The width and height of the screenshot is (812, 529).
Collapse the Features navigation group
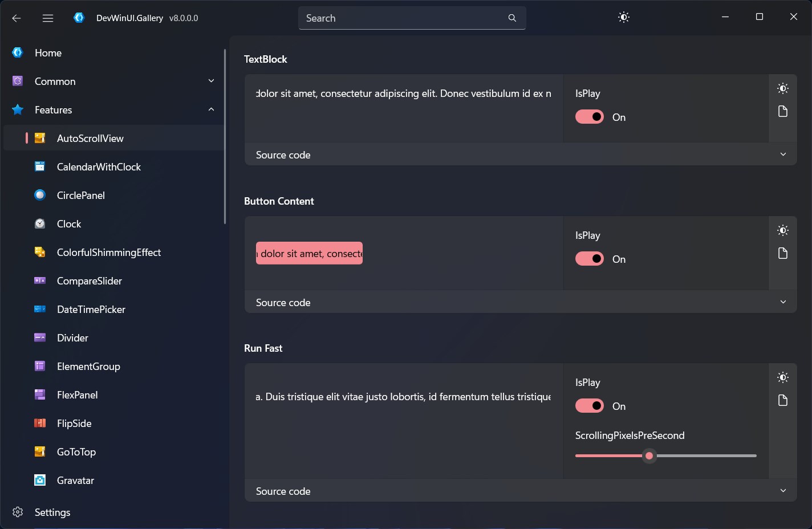point(211,109)
